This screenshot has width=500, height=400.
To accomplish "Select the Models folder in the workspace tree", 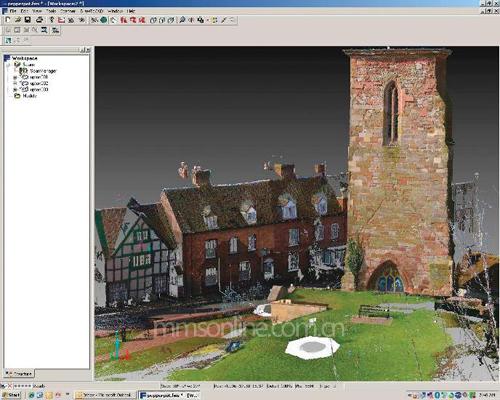I will [30, 96].
